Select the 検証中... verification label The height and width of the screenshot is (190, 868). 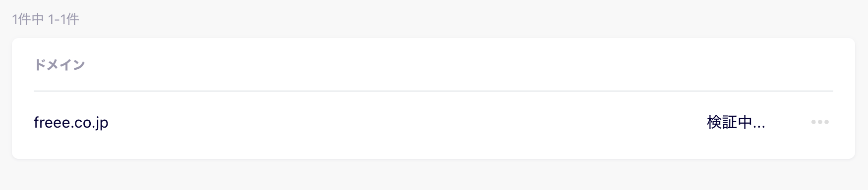pos(736,122)
